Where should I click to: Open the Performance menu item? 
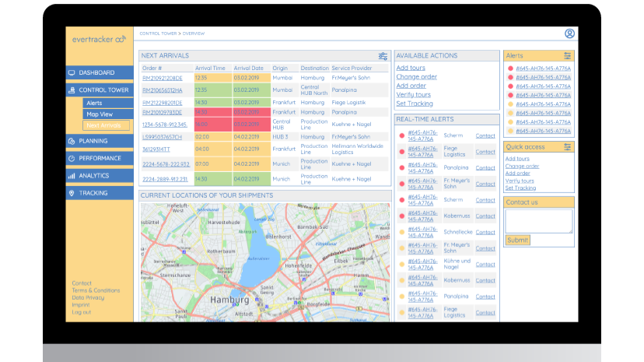tap(100, 158)
